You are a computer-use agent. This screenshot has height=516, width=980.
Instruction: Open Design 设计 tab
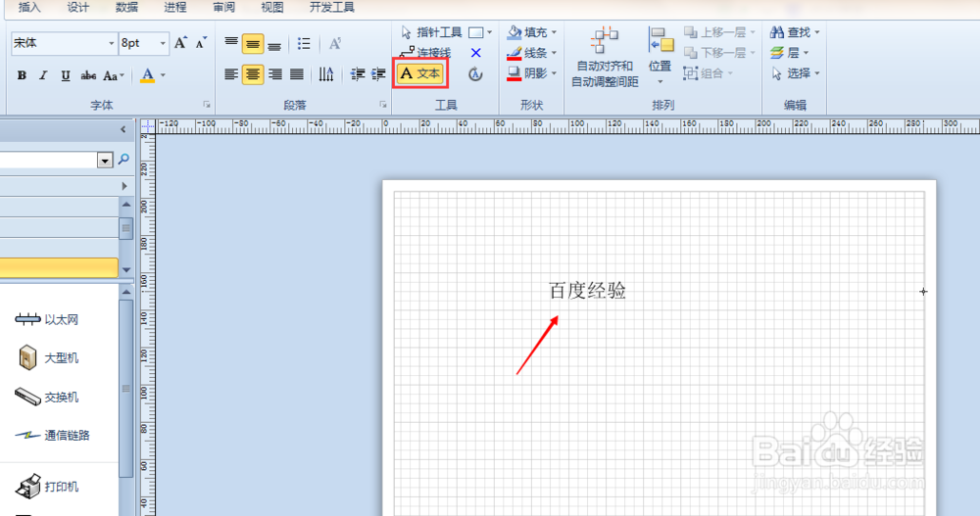(78, 8)
